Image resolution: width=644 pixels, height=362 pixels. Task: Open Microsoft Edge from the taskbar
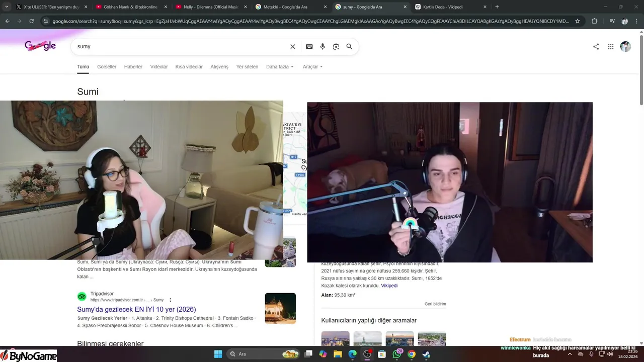click(353, 354)
